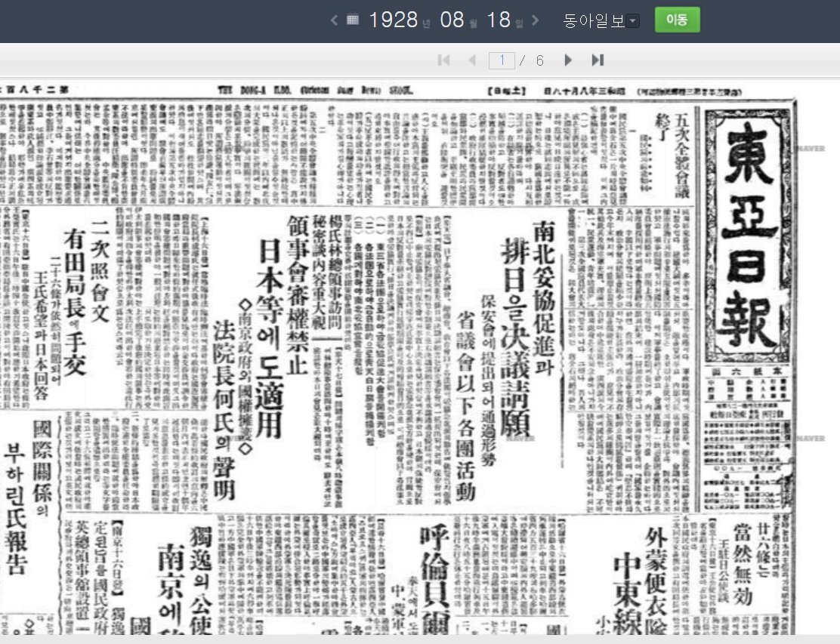Open the 日本等에도適用 article headline
Image resolution: width=840 pixels, height=644 pixels.
[x=270, y=337]
